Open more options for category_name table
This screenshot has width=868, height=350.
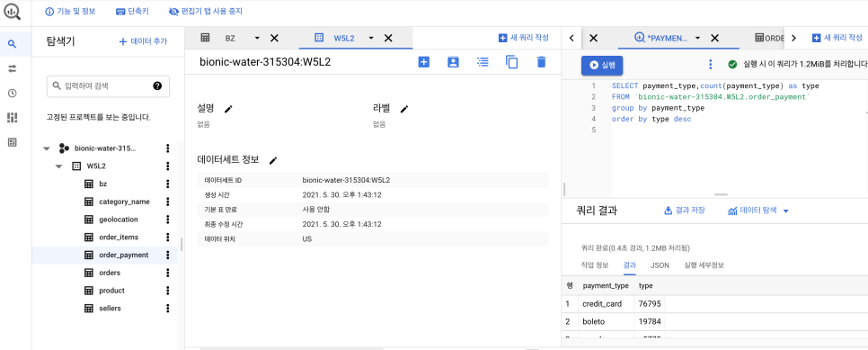168,202
